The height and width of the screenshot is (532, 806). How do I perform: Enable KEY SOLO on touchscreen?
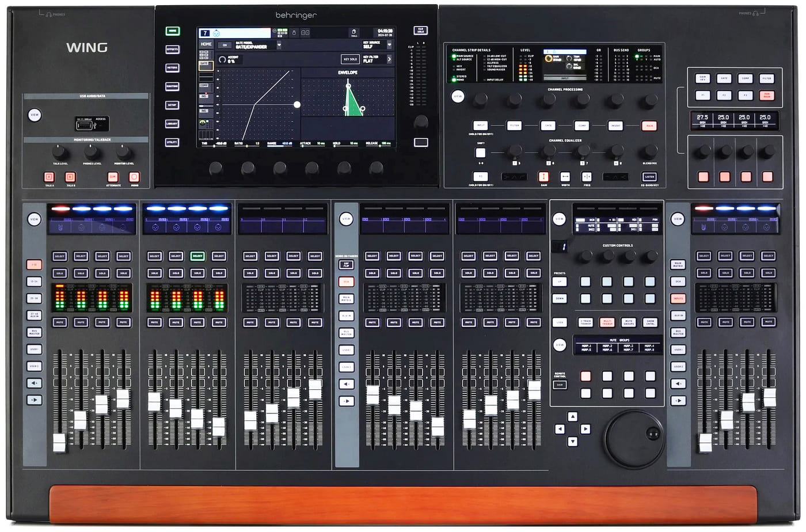[x=350, y=59]
